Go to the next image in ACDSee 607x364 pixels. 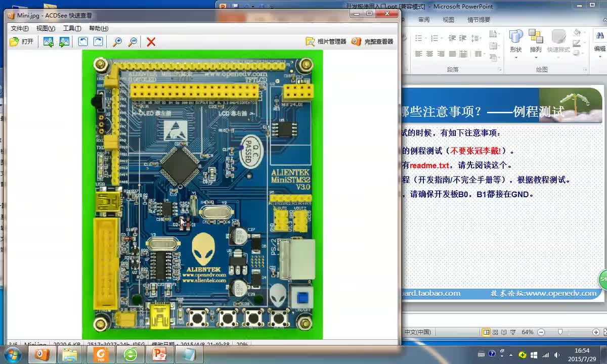pyautogui.click(x=64, y=42)
